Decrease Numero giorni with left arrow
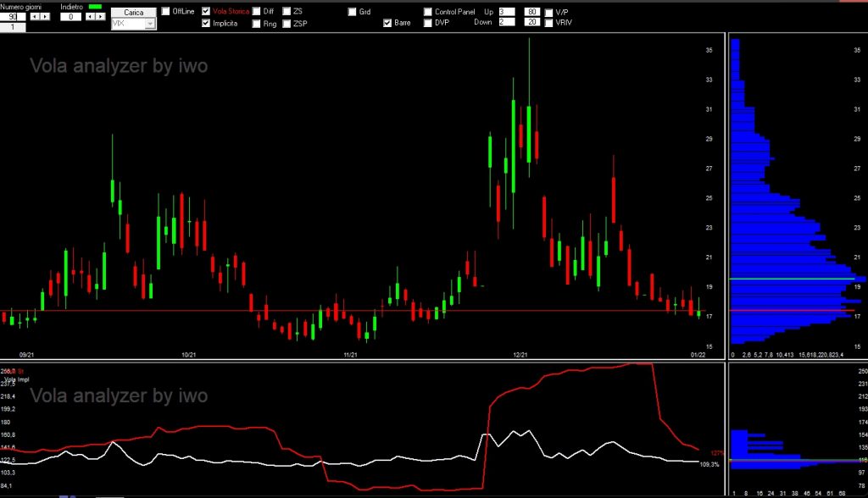The height and width of the screenshot is (498, 868). coord(34,17)
